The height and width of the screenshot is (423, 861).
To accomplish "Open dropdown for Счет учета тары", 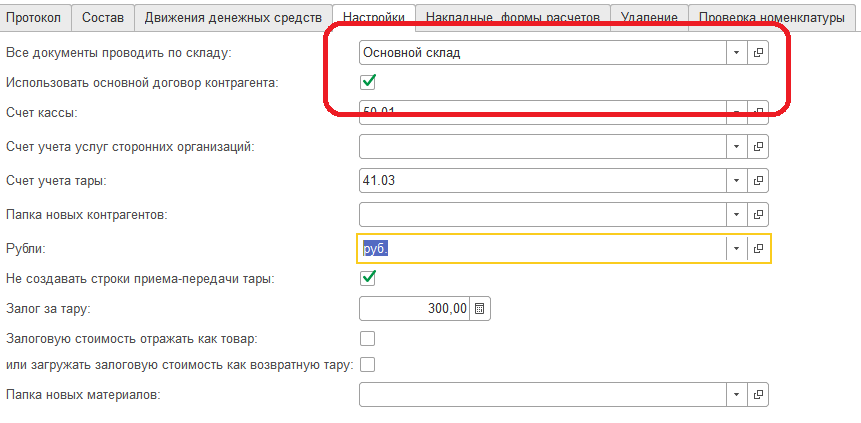I will coord(736,181).
